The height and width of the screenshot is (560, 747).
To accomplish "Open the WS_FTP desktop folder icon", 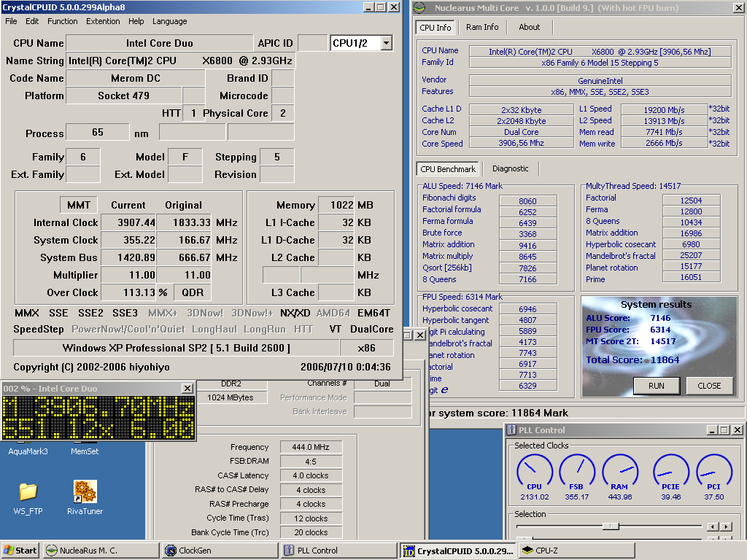I will tap(28, 492).
